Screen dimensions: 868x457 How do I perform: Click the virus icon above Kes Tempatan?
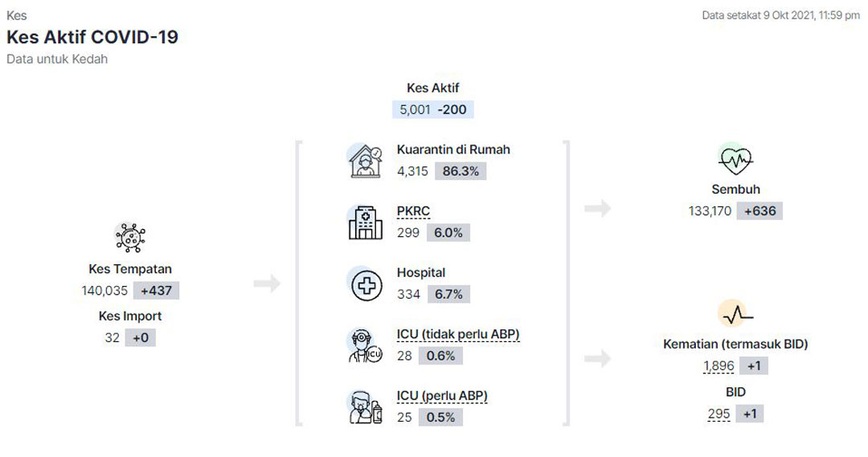point(130,238)
